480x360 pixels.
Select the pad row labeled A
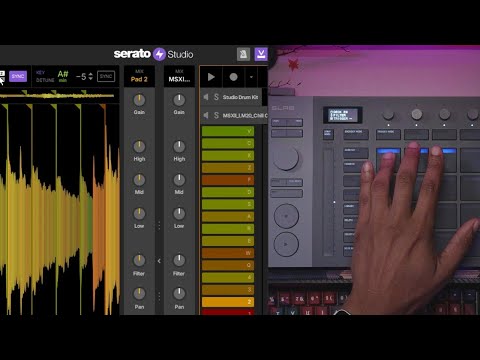[x=228, y=217]
